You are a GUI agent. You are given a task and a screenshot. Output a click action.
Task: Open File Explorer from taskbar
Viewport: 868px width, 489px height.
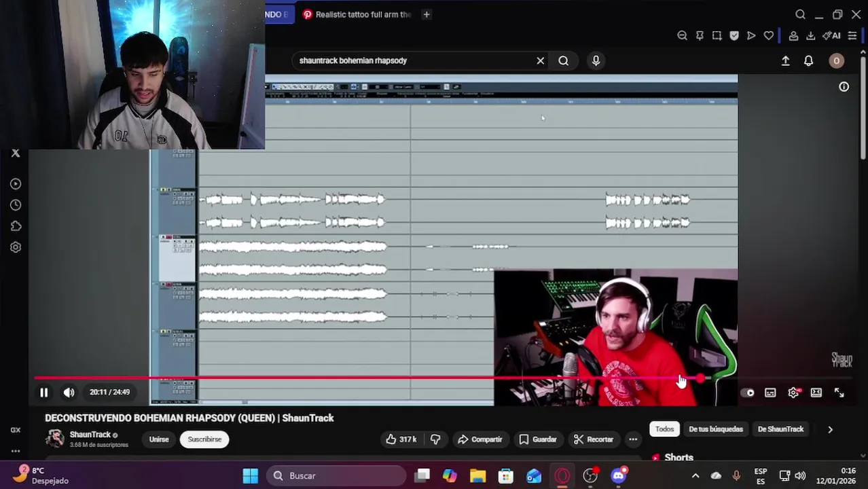coord(477,475)
